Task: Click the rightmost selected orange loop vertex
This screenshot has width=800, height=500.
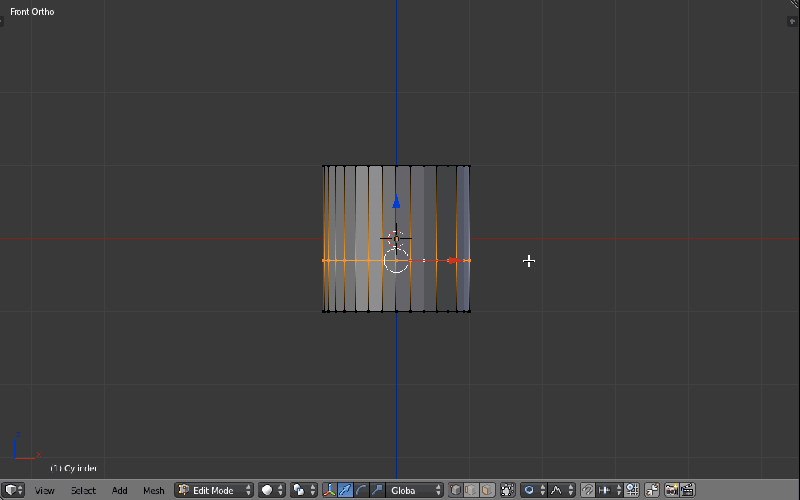Action: (x=469, y=260)
